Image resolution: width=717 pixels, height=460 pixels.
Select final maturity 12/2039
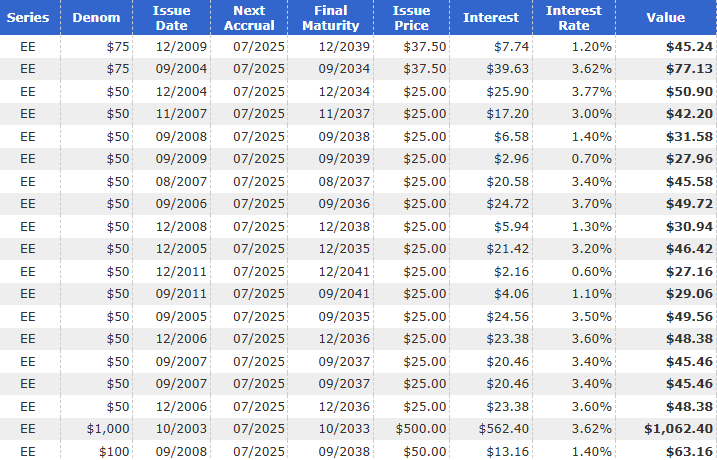click(344, 47)
